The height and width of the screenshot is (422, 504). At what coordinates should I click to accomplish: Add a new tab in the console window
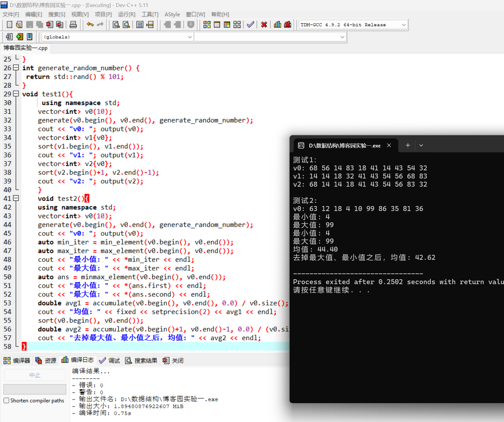[408, 145]
